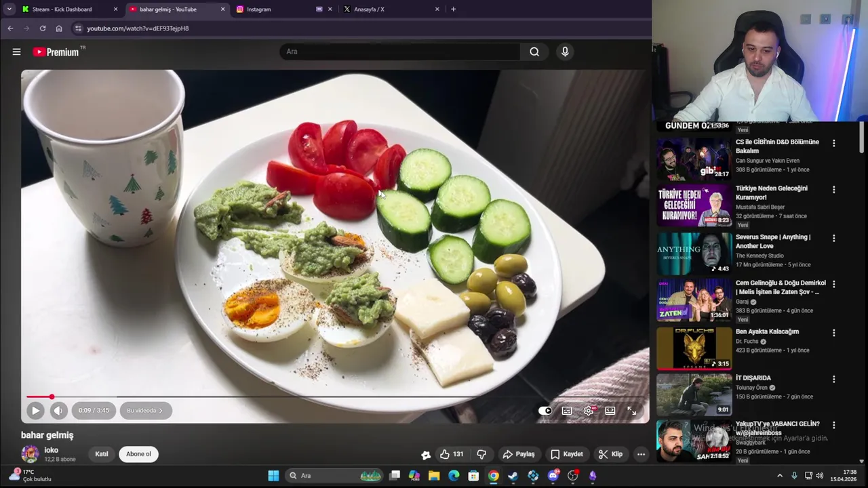Click the Katıl join button
The image size is (868, 488).
pyautogui.click(x=102, y=454)
